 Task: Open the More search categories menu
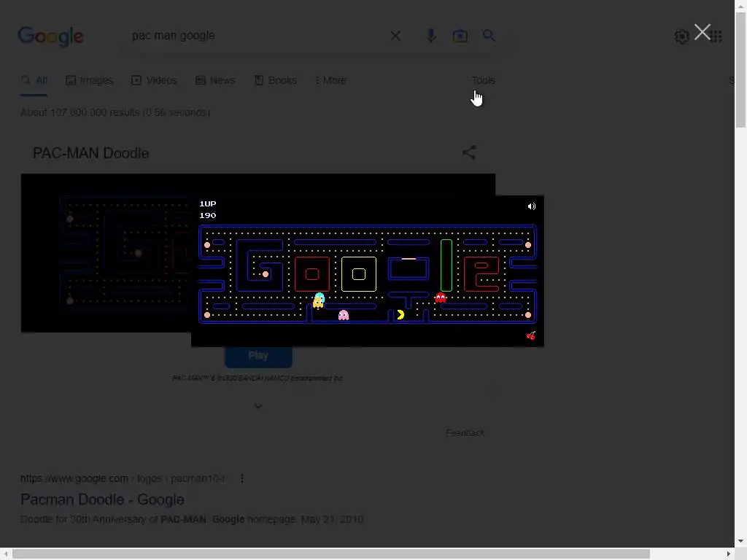coord(330,80)
